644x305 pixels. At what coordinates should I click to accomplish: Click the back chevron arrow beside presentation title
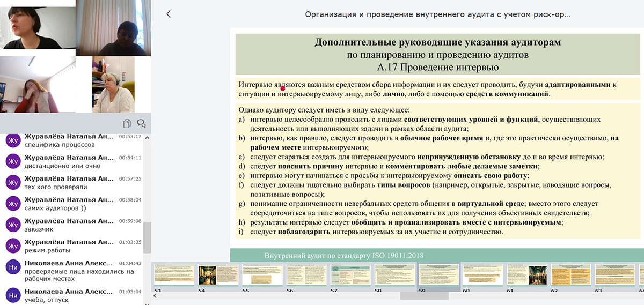coord(169,14)
